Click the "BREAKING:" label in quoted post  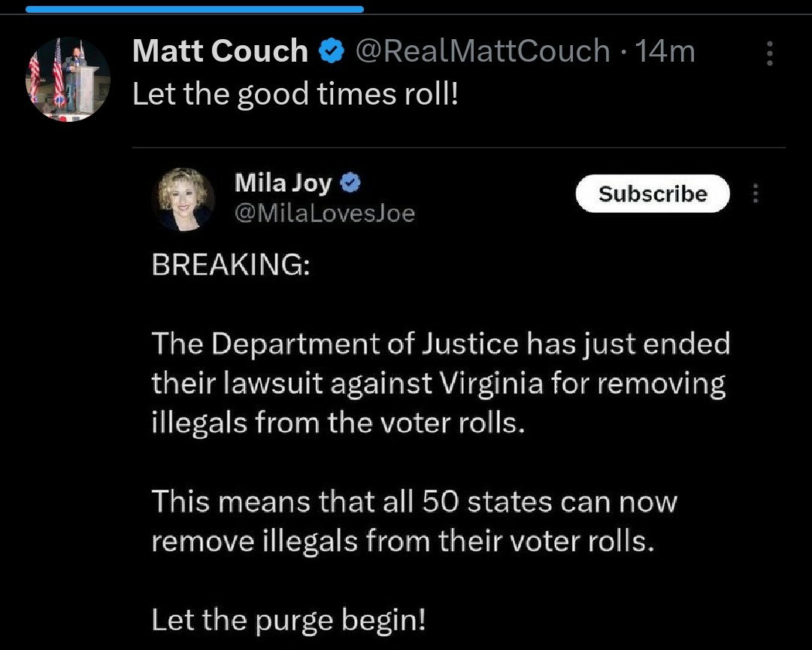pos(230,267)
